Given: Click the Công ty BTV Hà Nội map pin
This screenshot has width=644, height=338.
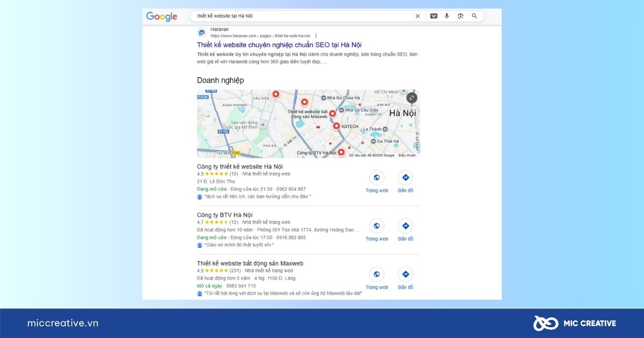Looking at the screenshot, I should point(341,152).
